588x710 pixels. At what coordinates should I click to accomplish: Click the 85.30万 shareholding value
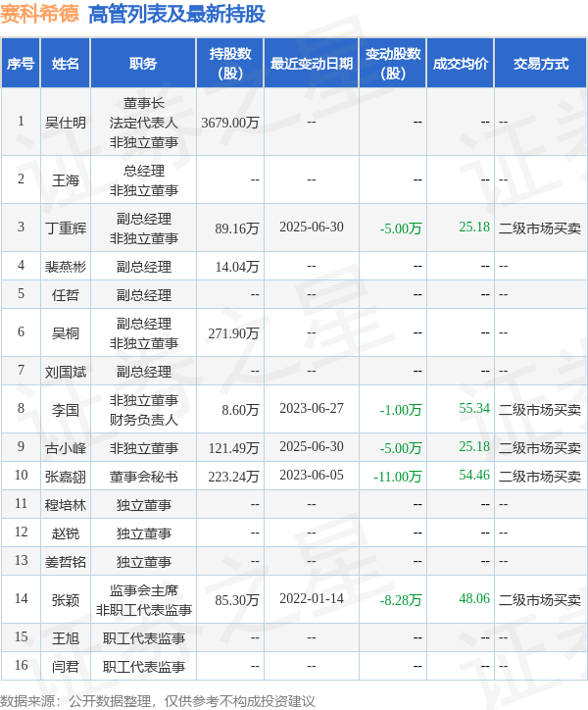(237, 600)
